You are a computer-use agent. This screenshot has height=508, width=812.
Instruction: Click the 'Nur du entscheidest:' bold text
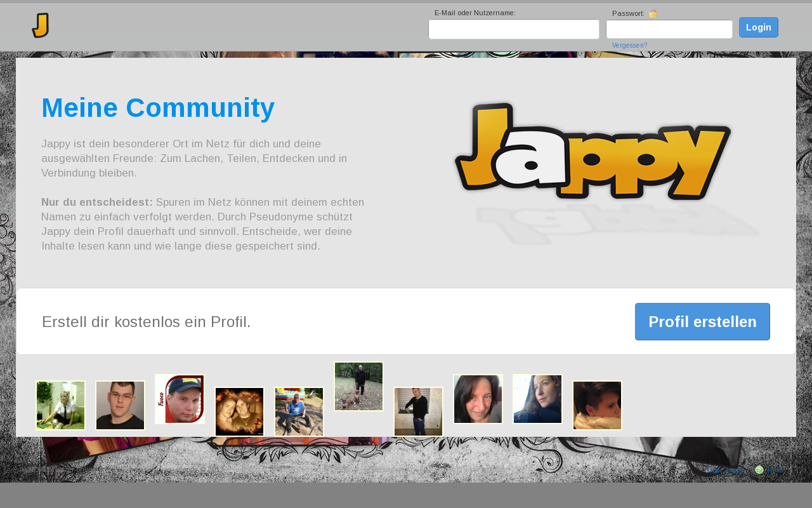point(97,202)
